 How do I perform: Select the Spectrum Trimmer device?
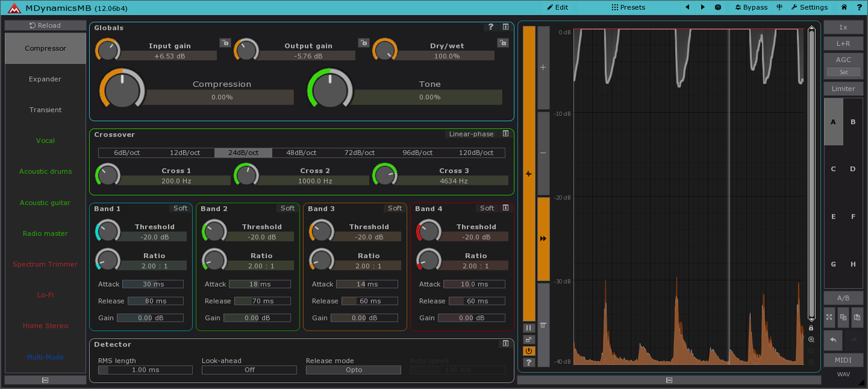pyautogui.click(x=45, y=264)
